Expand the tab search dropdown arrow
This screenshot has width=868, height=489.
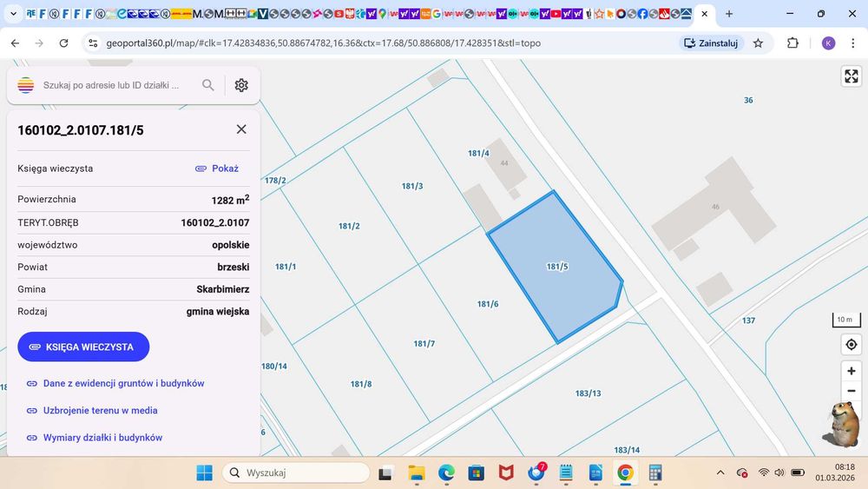(13, 14)
